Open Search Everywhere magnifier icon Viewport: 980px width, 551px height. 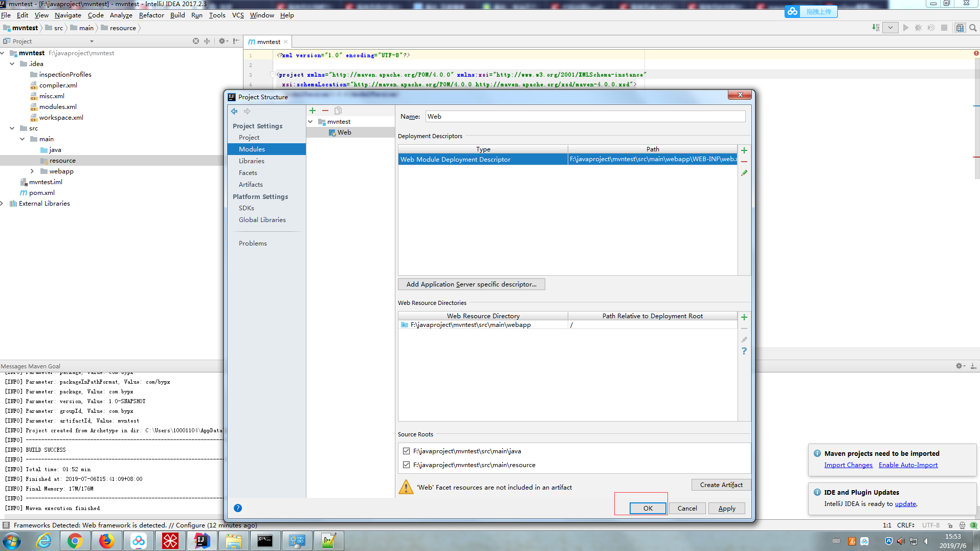[x=973, y=28]
